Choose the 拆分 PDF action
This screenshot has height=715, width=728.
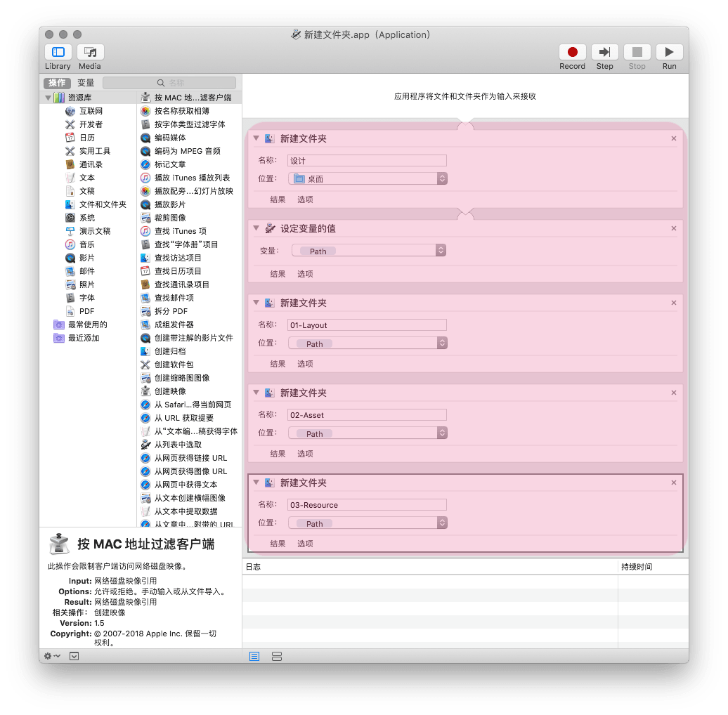tap(171, 311)
